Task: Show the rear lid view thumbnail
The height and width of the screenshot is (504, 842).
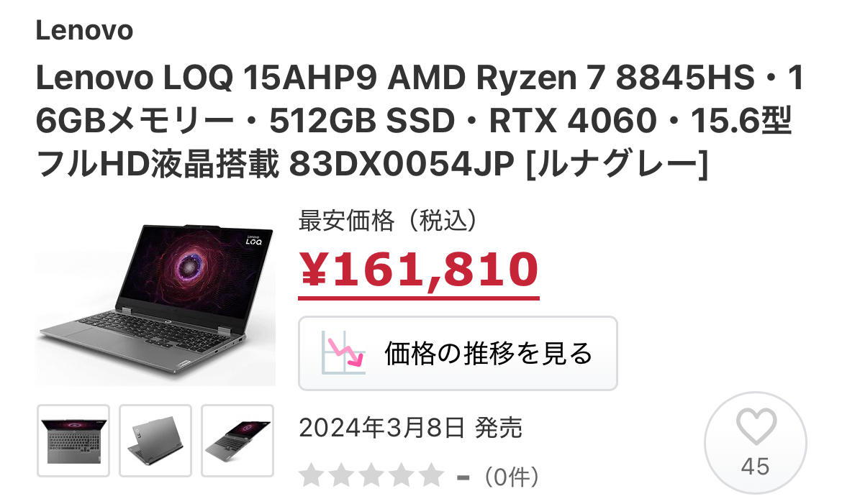Action: coord(155,441)
